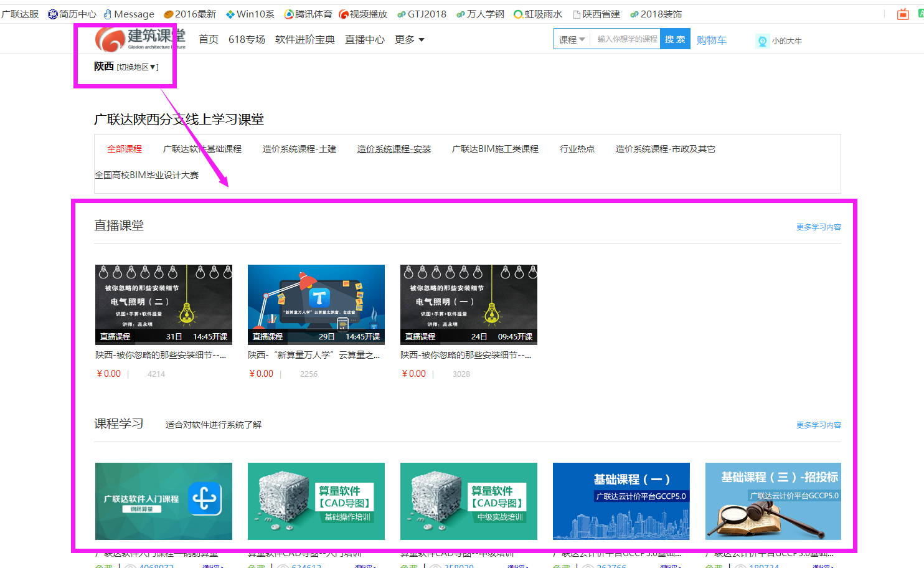Select 造价系统课程-土建 category
The width and height of the screenshot is (924, 568).
point(299,149)
